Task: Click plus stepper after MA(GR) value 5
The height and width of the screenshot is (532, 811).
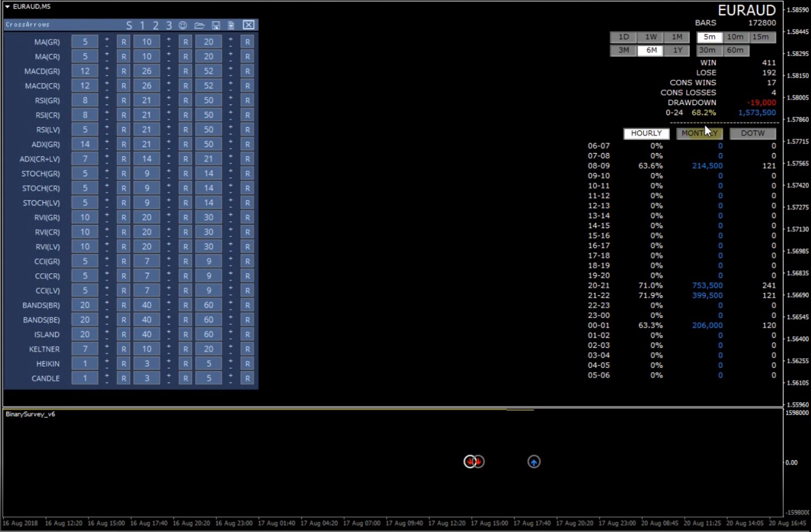Action: (x=107, y=39)
